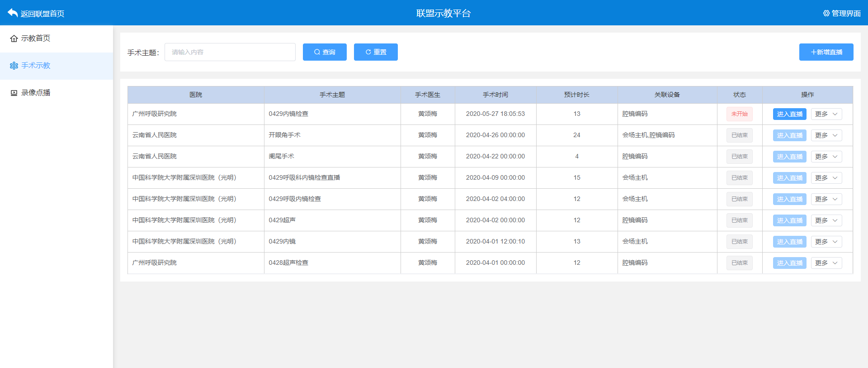Click the 未开始 status tag
This screenshot has width=868, height=368.
point(739,114)
